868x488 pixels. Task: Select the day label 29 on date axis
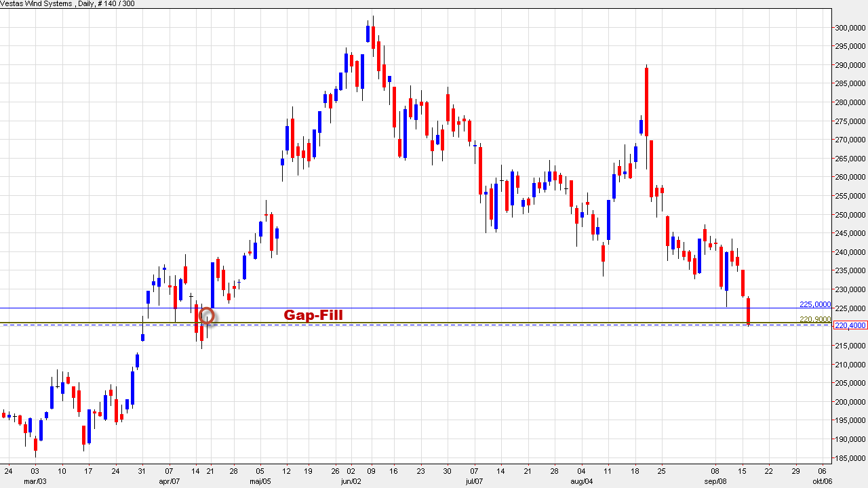pyautogui.click(x=795, y=471)
